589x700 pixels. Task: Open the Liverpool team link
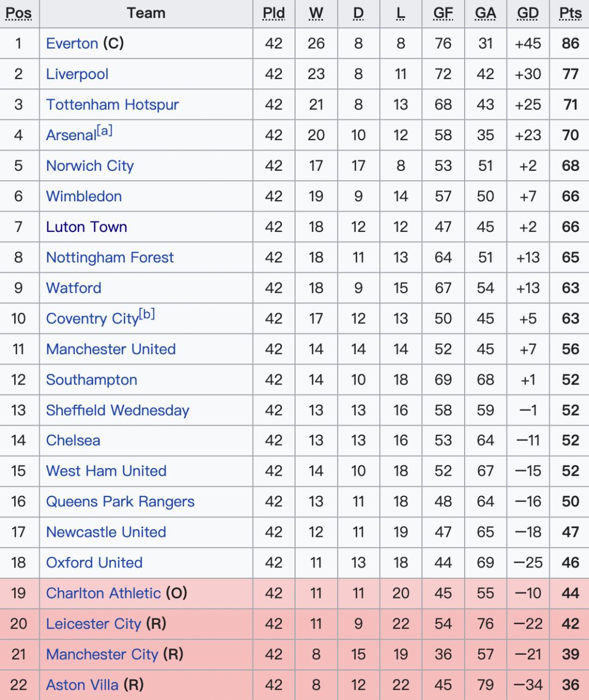point(77,74)
